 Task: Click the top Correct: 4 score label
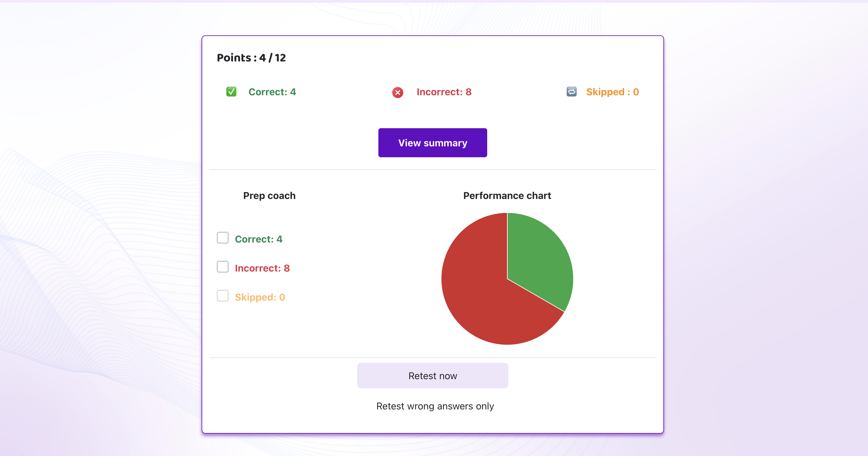[272, 92]
